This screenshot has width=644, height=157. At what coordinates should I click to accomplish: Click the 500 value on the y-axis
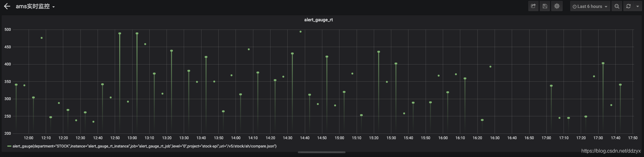tap(8, 30)
